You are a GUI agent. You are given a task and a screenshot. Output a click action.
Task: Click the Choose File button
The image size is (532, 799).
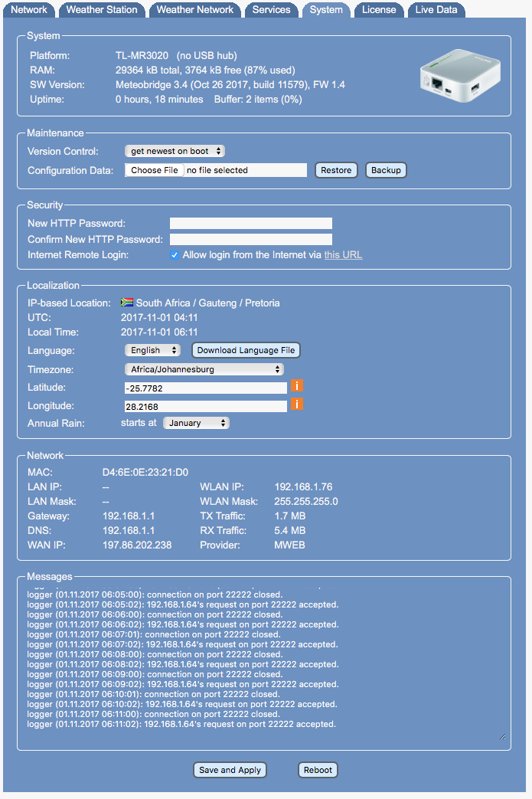tap(155, 170)
